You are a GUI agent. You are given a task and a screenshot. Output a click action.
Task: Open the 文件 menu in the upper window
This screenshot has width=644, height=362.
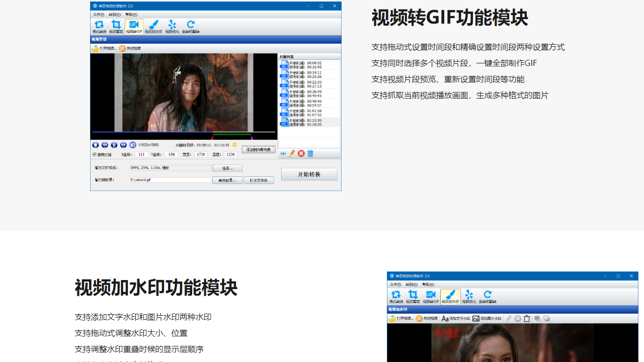(99, 15)
